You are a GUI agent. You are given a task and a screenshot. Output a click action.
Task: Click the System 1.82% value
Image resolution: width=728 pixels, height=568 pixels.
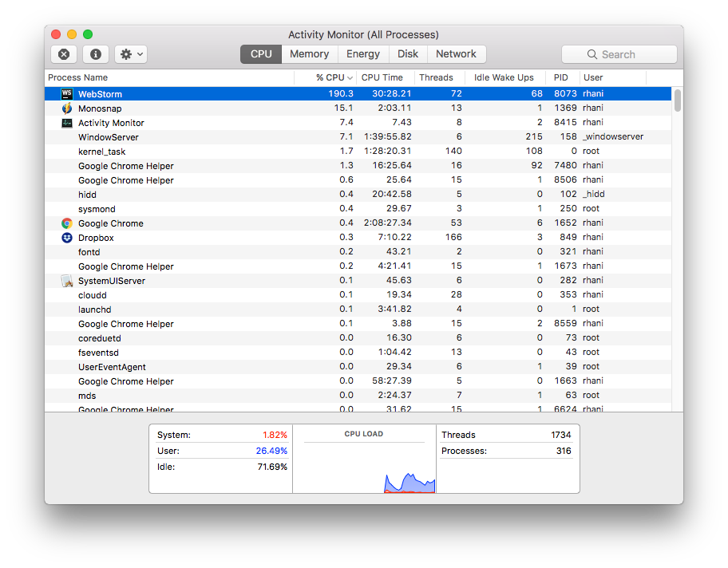(x=275, y=435)
